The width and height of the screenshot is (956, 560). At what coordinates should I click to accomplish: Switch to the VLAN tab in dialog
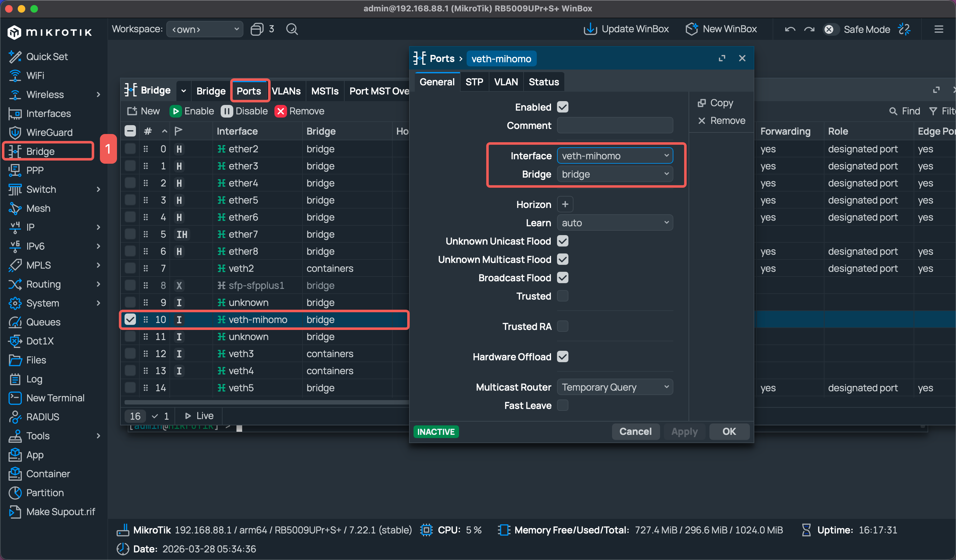(506, 82)
